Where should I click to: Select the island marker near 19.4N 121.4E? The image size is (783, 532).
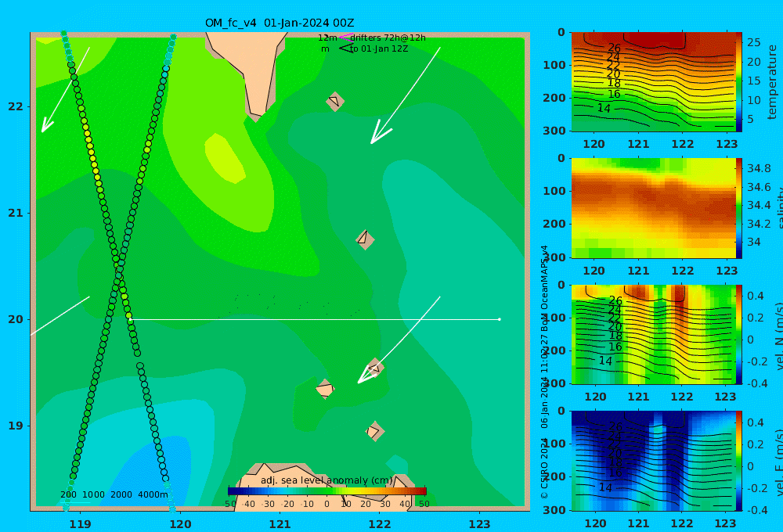tap(325, 389)
